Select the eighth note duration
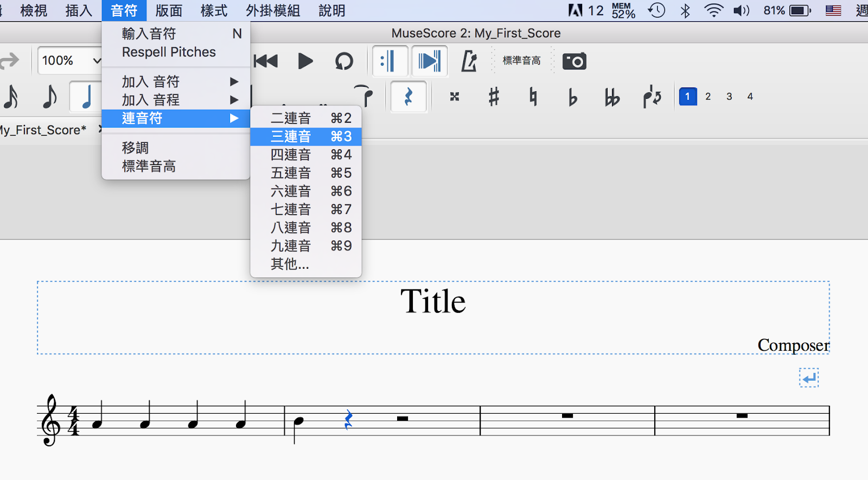 [49, 97]
